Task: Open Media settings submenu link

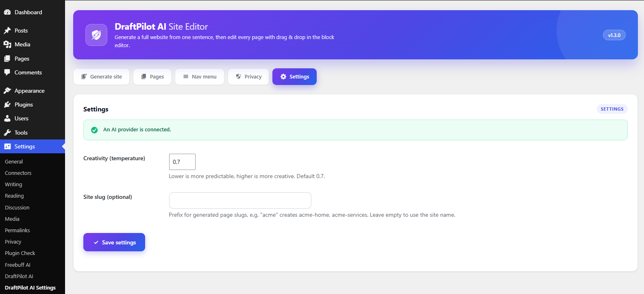Action: (x=12, y=219)
